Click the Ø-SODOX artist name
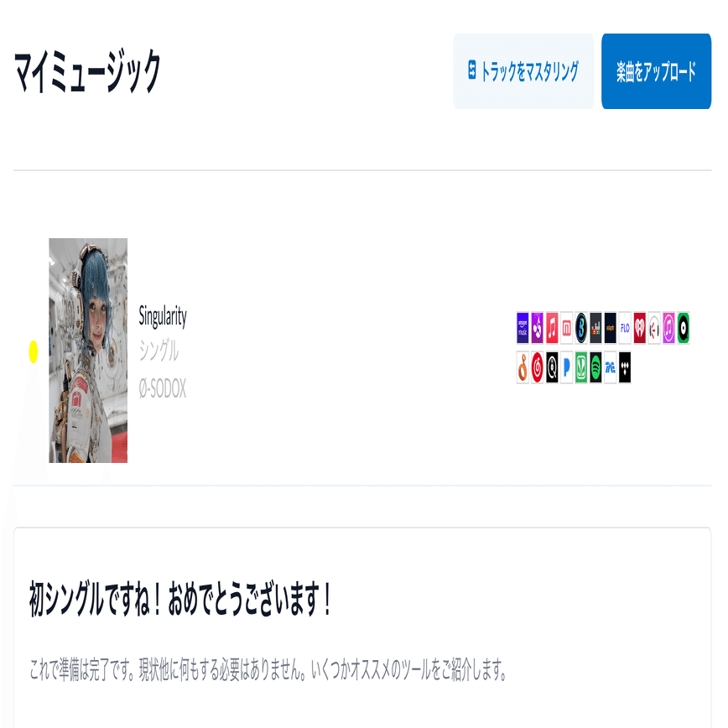Image resolution: width=728 pixels, height=728 pixels. 163,388
